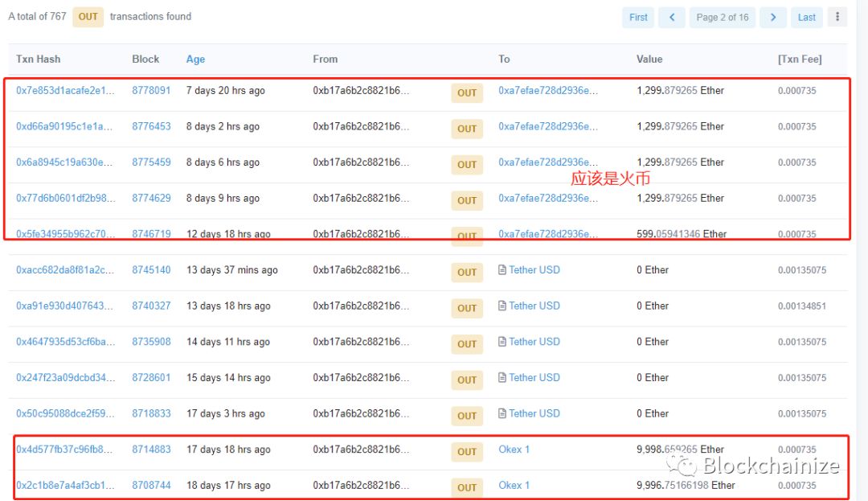Open block 8776453
868x501 pixels.
(151, 127)
